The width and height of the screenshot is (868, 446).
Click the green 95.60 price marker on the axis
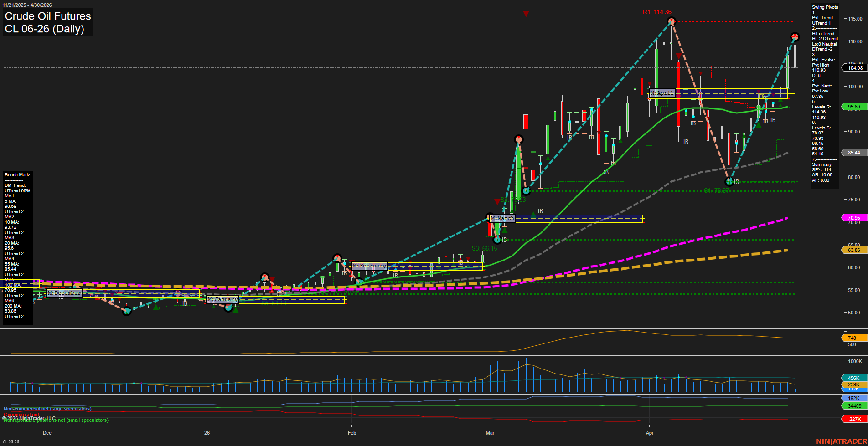coord(854,106)
